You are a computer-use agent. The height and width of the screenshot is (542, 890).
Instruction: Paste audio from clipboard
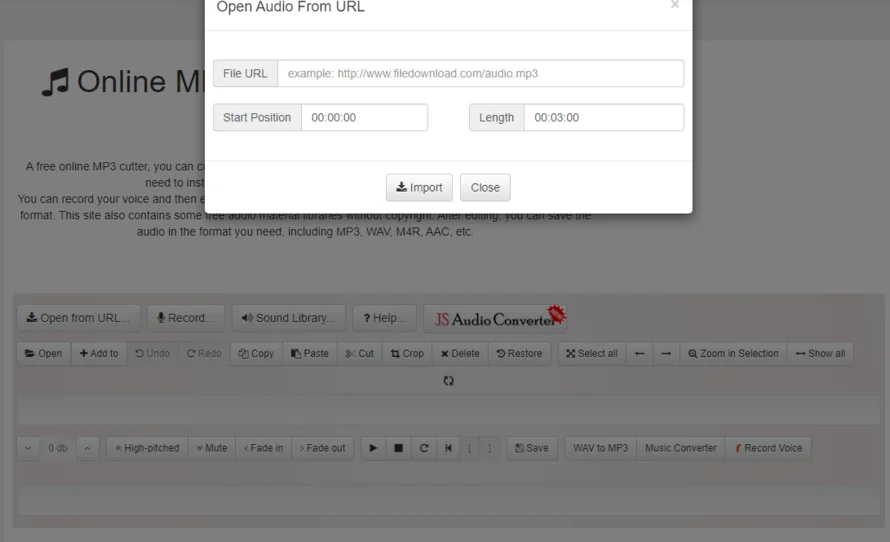(310, 354)
